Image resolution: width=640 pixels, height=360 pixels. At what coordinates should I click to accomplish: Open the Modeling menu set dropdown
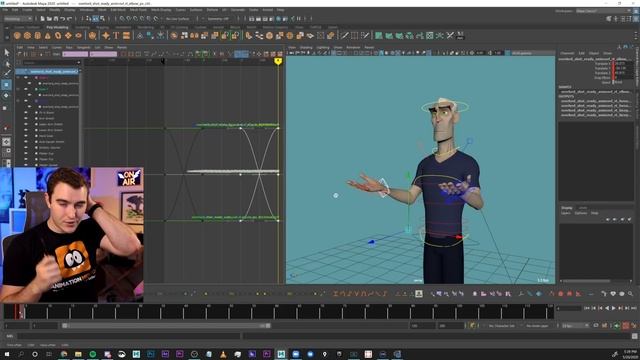[x=18, y=19]
